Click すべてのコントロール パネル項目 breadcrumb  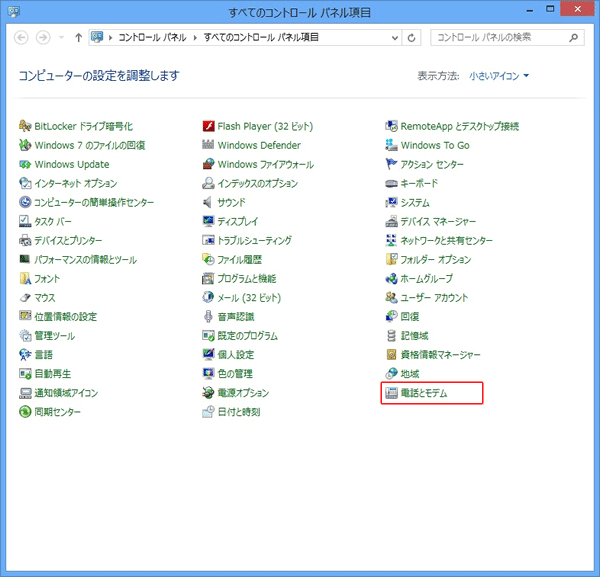click(x=261, y=37)
